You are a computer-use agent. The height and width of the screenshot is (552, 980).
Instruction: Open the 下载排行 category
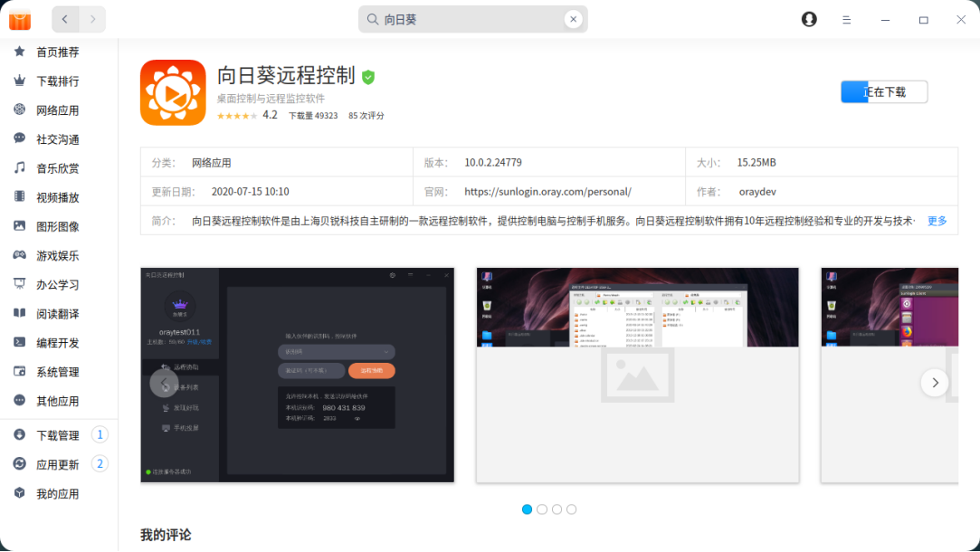click(x=58, y=81)
